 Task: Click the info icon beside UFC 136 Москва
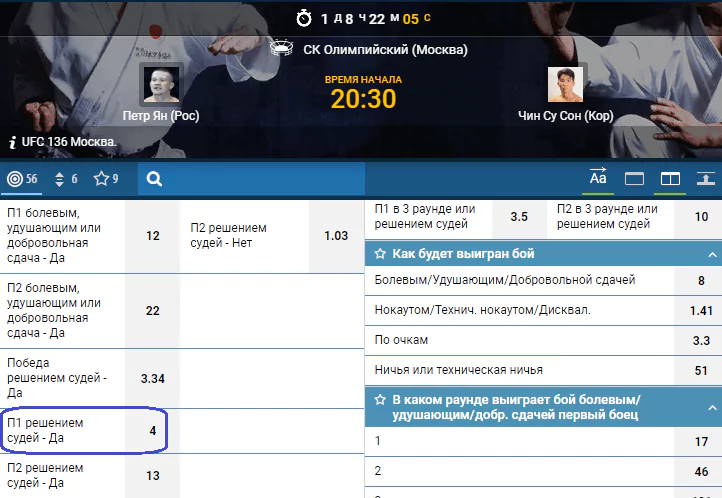[x=12, y=142]
